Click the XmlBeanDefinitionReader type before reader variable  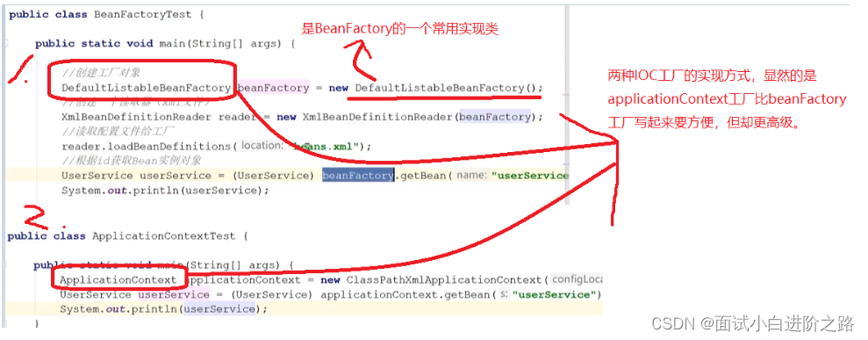pos(136,117)
